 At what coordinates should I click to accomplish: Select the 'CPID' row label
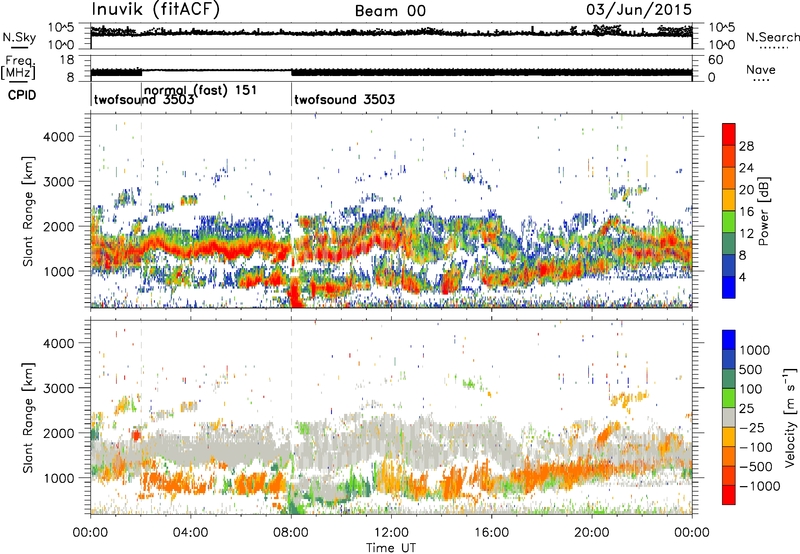click(22, 95)
